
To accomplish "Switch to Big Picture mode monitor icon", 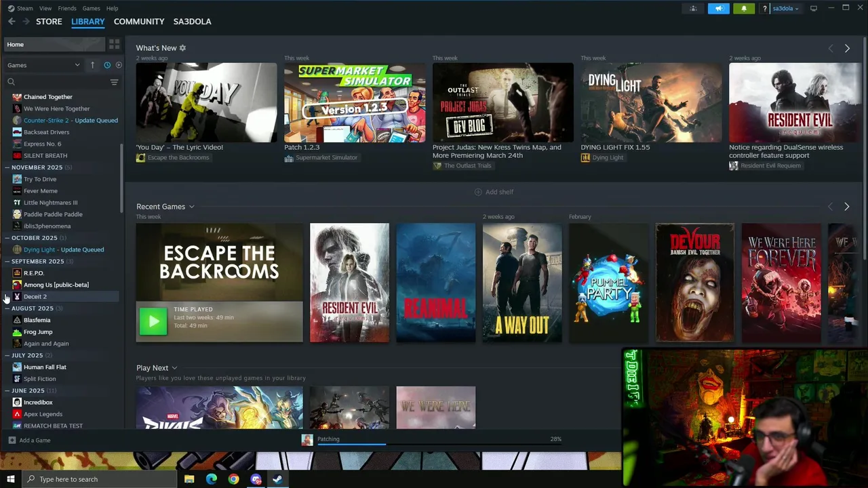I will click(814, 8).
